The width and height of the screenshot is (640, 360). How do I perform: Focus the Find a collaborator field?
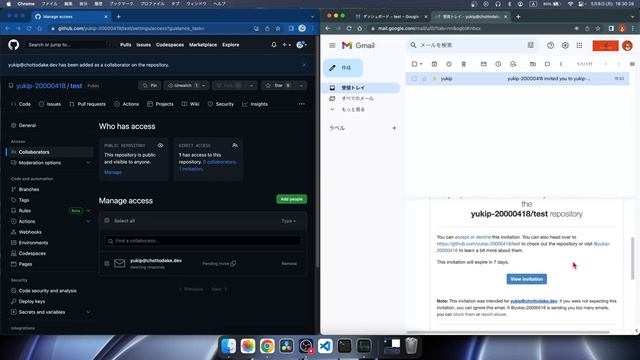(202, 241)
